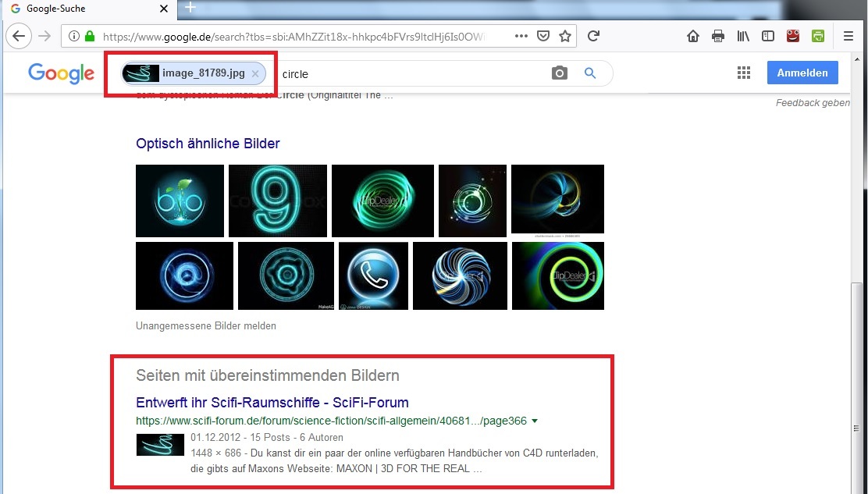Open the Firefox library icon
Screen dimensions: 868x494
pos(743,36)
